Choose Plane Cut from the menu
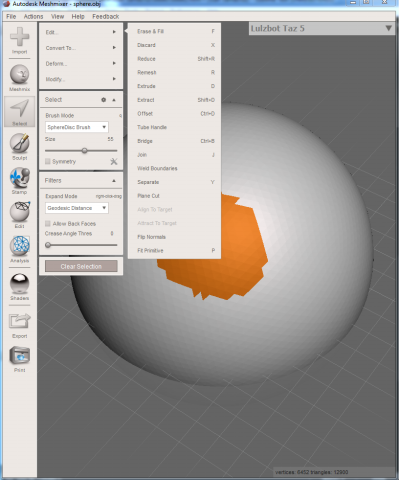 tap(174, 196)
